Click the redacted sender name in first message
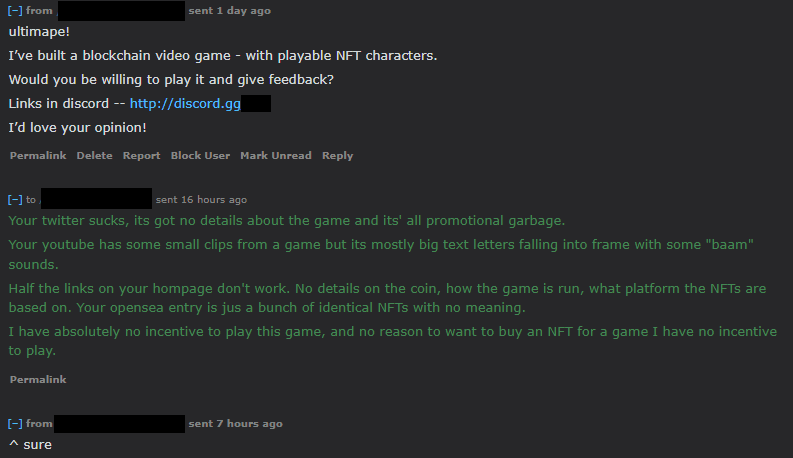 [x=121, y=11]
